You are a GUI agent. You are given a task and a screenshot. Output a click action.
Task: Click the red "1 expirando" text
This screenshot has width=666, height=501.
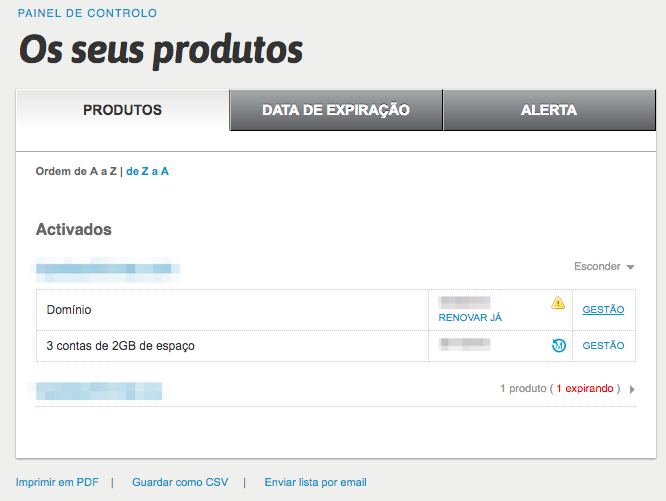(x=585, y=388)
